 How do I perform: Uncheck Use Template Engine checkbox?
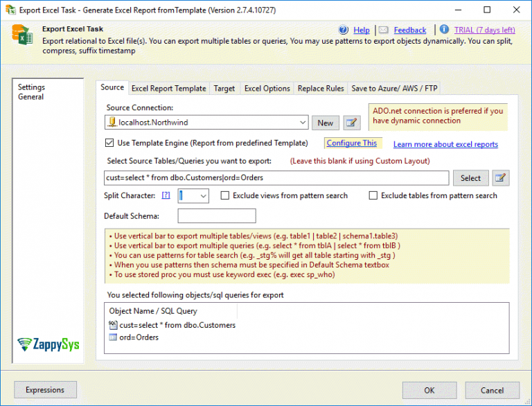[109, 143]
